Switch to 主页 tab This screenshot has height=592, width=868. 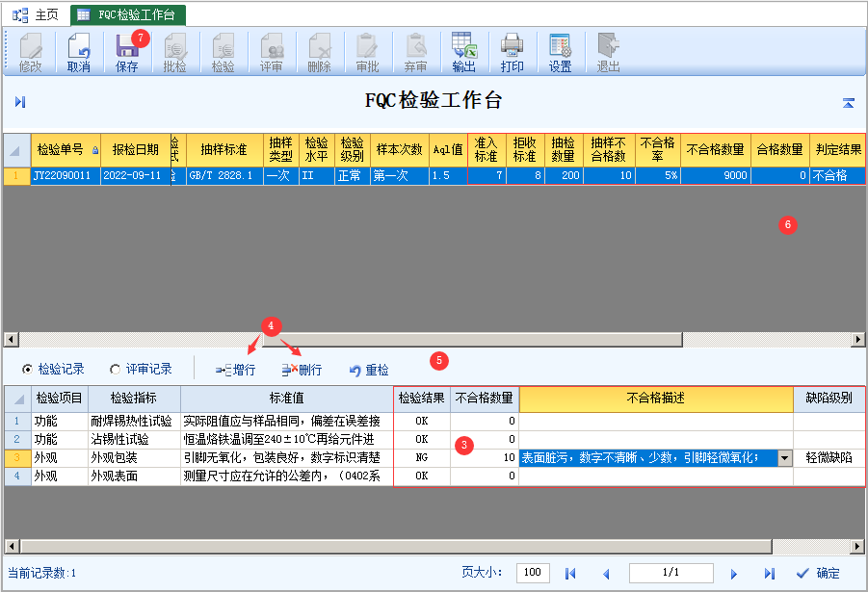click(36, 15)
